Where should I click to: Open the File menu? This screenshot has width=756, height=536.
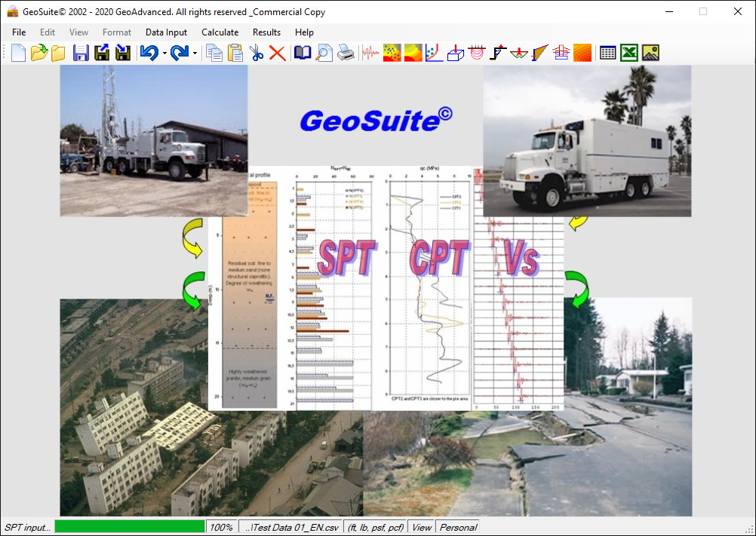coord(19,32)
